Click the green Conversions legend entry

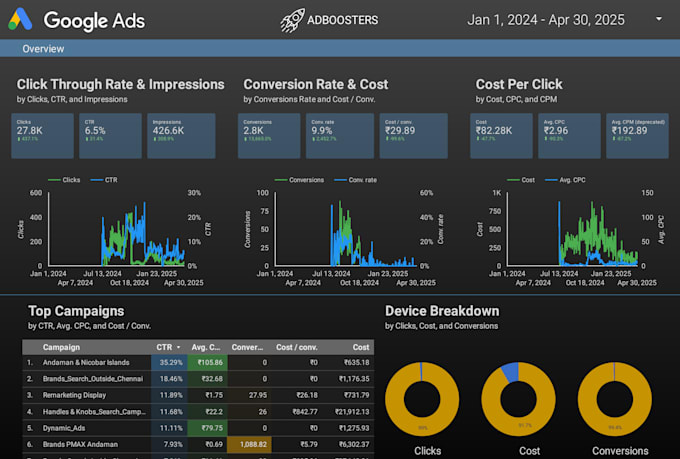tap(299, 180)
